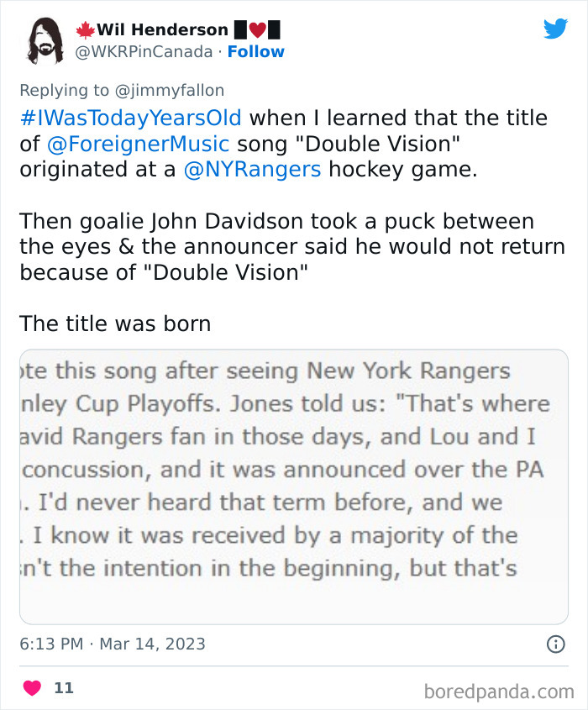Click the Twitter bird logo
Image resolution: width=588 pixels, height=710 pixels.
[x=556, y=29]
